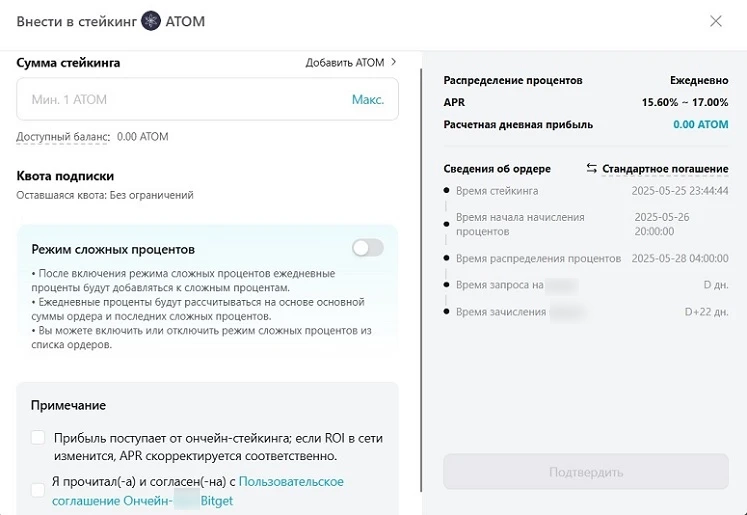
Task: Focus the Мин. 1 ATOM amount field
Action: (x=207, y=99)
